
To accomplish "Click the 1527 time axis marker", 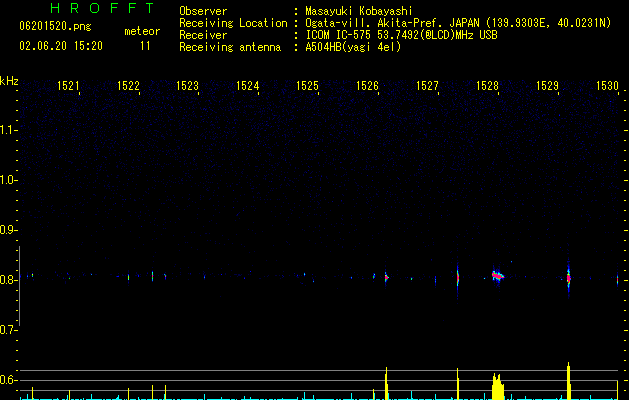I will coord(427,86).
